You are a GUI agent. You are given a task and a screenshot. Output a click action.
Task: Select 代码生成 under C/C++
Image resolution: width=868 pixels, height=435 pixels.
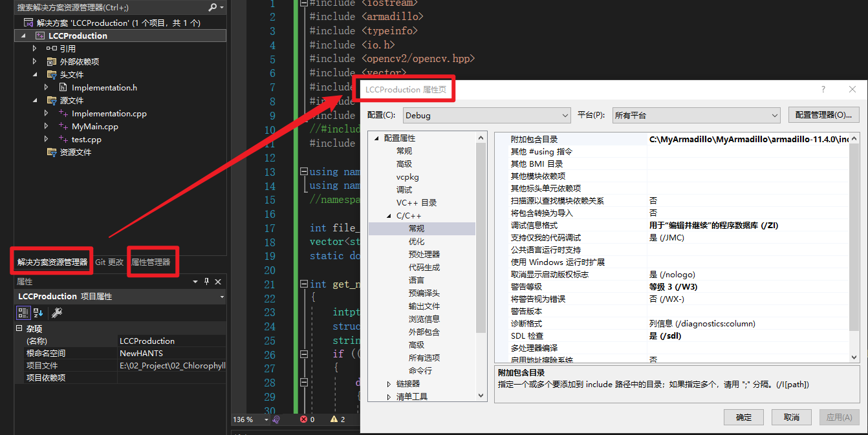click(424, 268)
